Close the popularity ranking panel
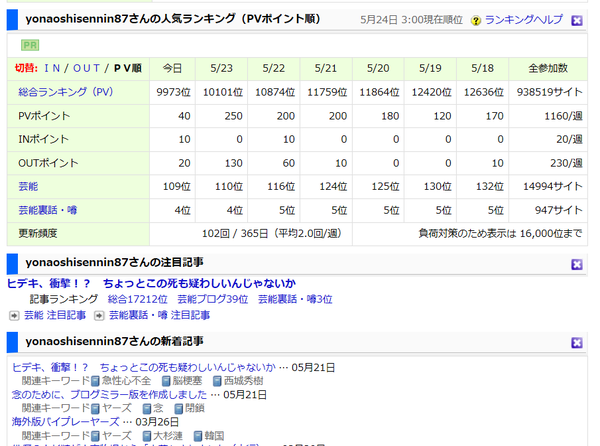The height and width of the screenshot is (446, 600). click(x=577, y=20)
